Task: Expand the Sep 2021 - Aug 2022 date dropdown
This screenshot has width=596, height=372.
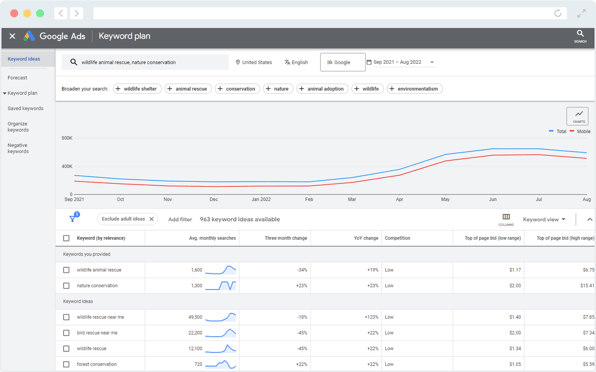Action: click(x=432, y=62)
